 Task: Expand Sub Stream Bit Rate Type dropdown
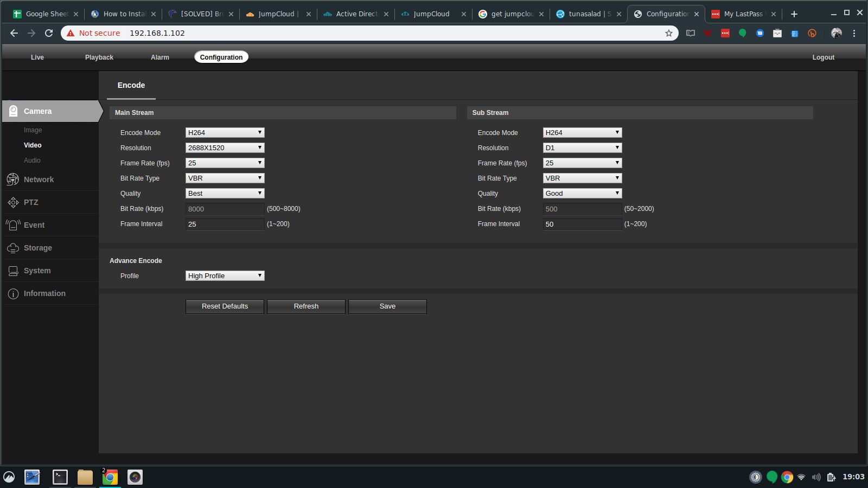(582, 178)
